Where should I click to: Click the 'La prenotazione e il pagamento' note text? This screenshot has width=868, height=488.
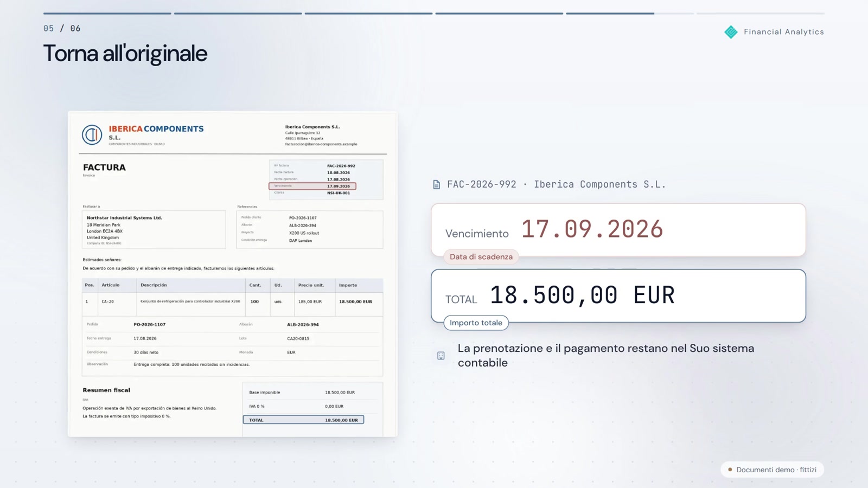point(606,356)
